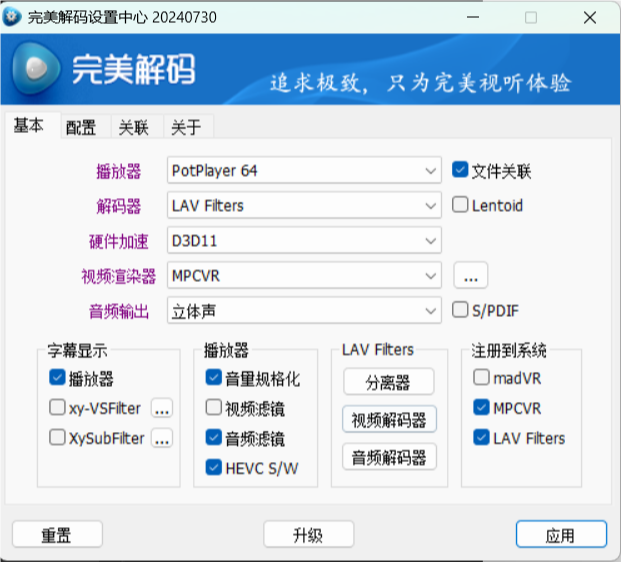Expand the 解码器 LAV Filters dropdown

pyautogui.click(x=304, y=206)
